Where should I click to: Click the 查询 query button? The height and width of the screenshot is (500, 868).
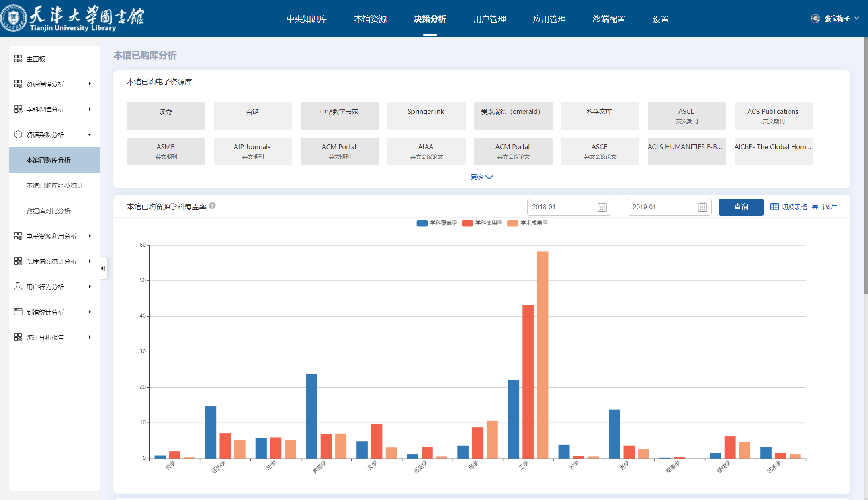(x=741, y=207)
